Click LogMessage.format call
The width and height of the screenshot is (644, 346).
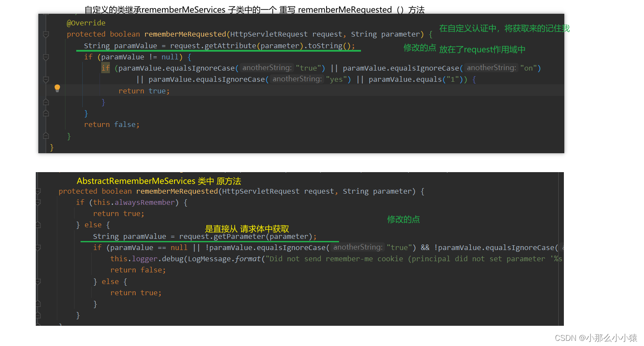pyautogui.click(x=225, y=259)
